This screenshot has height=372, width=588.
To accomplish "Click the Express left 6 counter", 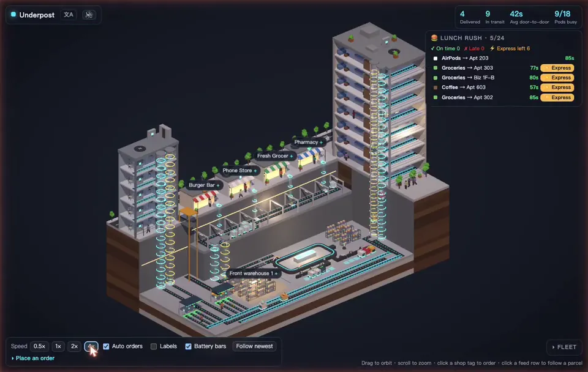I will (510, 48).
